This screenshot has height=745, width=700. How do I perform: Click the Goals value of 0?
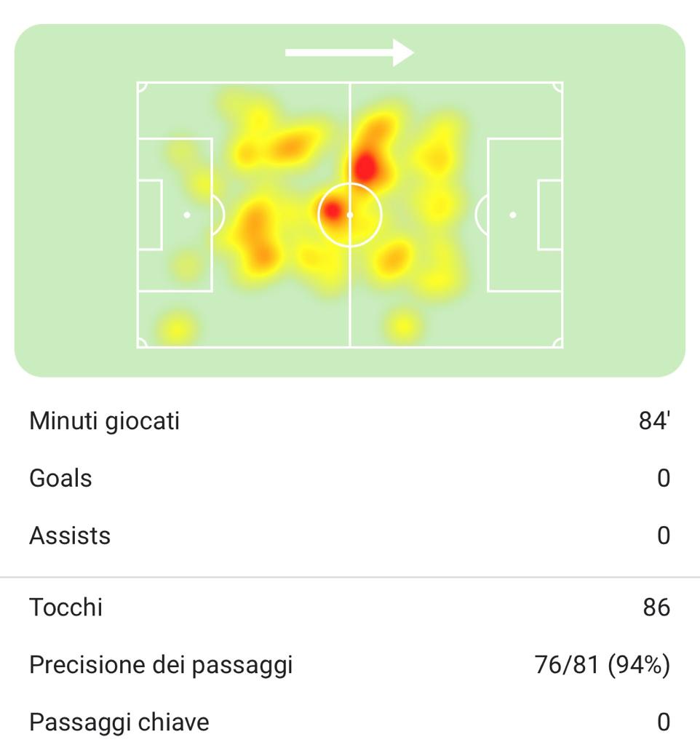[663, 479]
